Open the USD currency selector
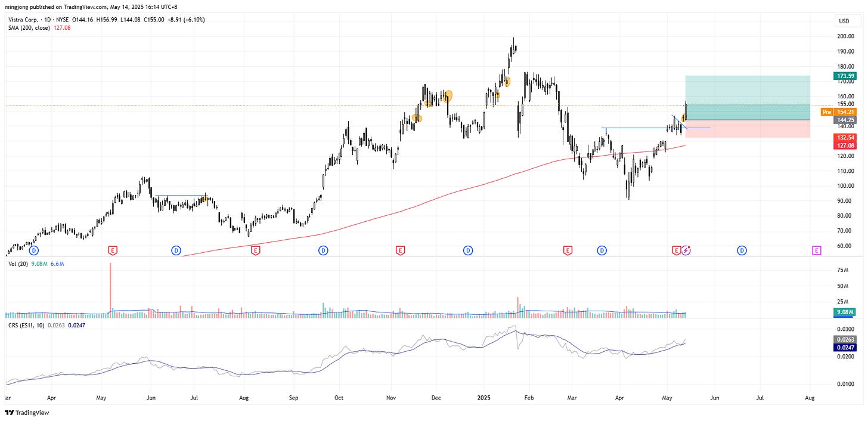Screen dimensions: 868x421 [x=845, y=20]
